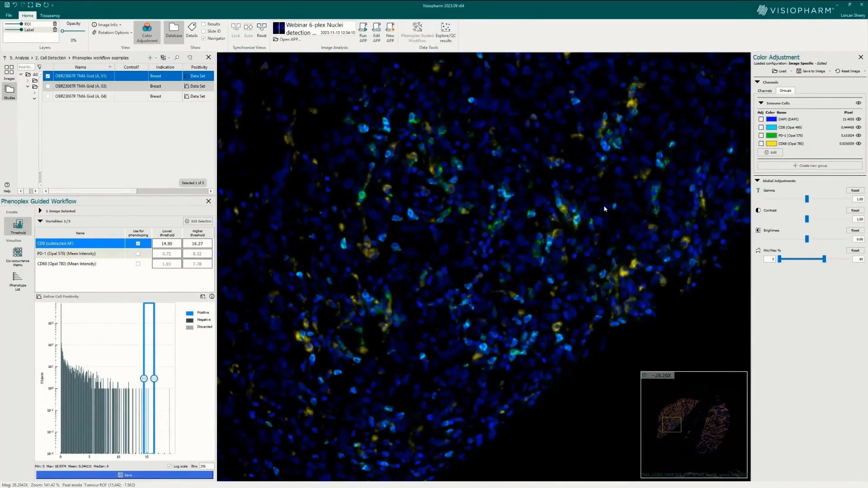Image resolution: width=868 pixels, height=488 pixels.
Task: Click Create new group button
Action: click(810, 166)
